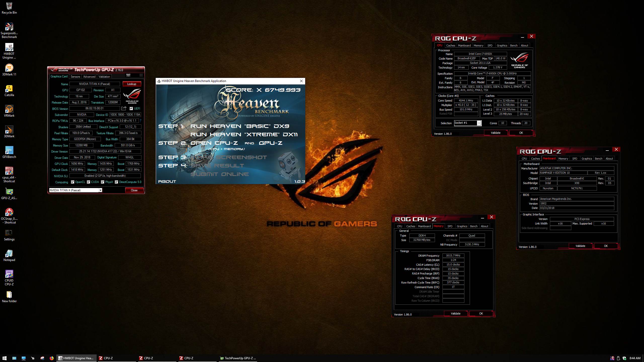The height and width of the screenshot is (362, 644).
Task: Open TechPowerUp GPU-Z taskbar button
Action: [238, 358]
